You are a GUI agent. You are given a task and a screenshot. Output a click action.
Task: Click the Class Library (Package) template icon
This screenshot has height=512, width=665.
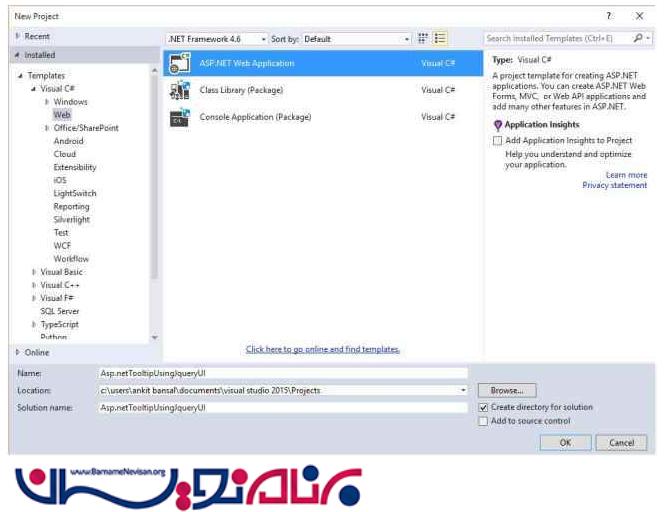point(180,90)
